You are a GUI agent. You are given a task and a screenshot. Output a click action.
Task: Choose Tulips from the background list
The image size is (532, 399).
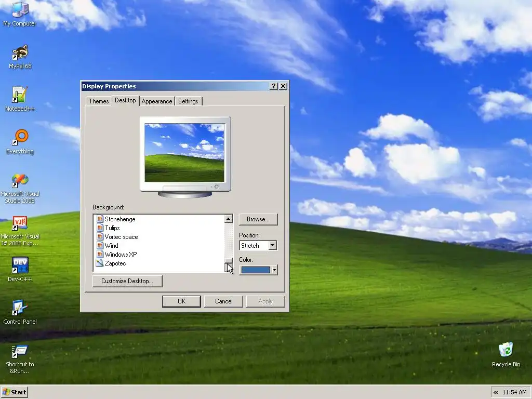112,228
